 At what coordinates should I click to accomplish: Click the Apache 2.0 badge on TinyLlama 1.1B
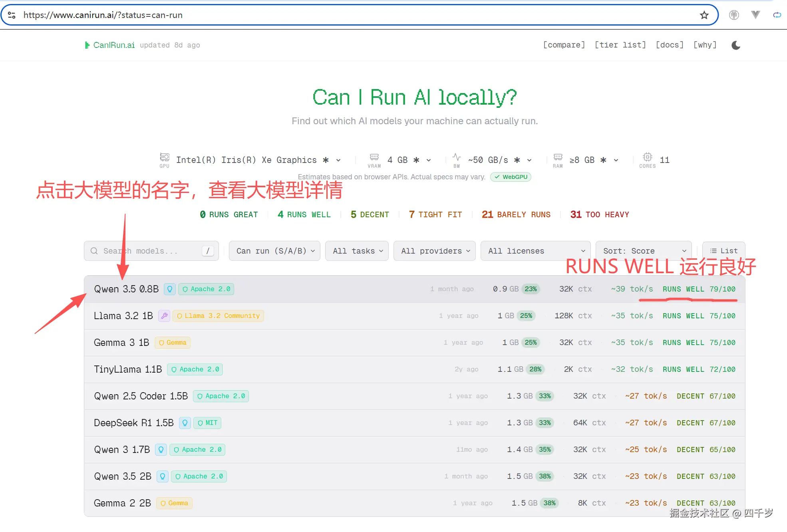click(x=195, y=369)
